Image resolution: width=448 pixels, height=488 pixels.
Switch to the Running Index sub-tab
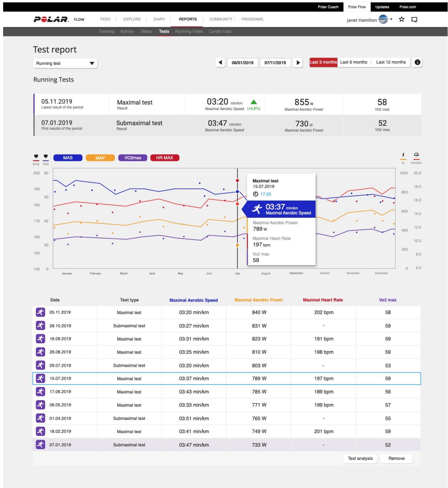[189, 32]
